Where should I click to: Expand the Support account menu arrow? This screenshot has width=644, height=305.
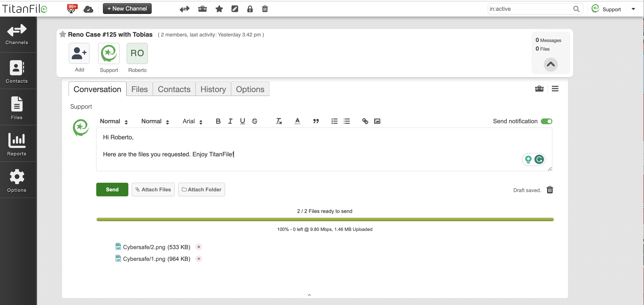(x=633, y=9)
